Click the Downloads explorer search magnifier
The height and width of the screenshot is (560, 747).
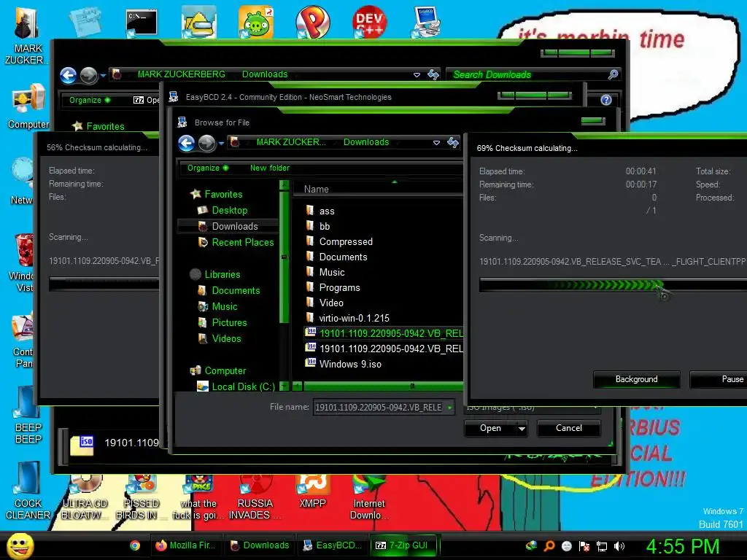[x=613, y=74]
